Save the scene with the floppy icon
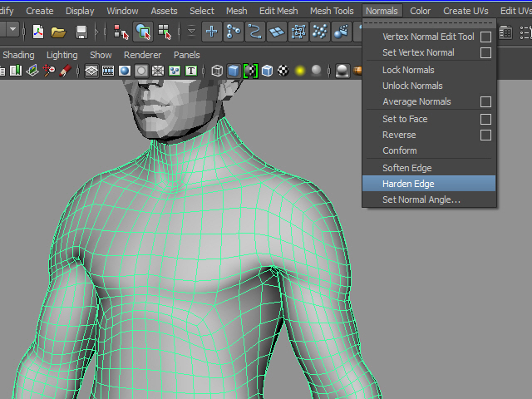This screenshot has height=399, width=532. point(81,32)
